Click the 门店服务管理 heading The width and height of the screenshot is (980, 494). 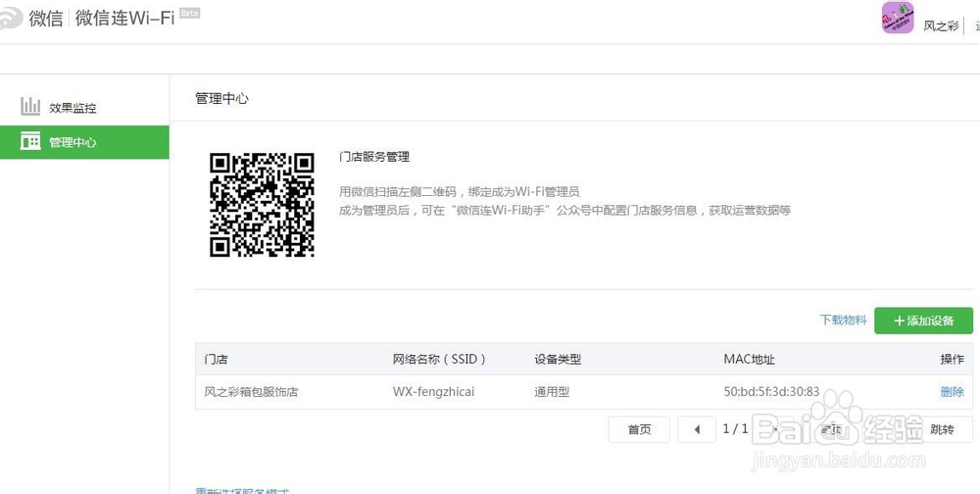pos(373,157)
